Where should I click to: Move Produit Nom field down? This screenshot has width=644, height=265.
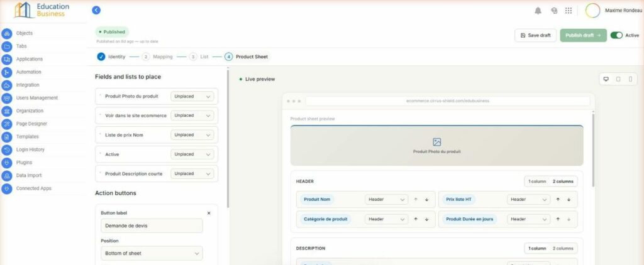[x=427, y=199]
